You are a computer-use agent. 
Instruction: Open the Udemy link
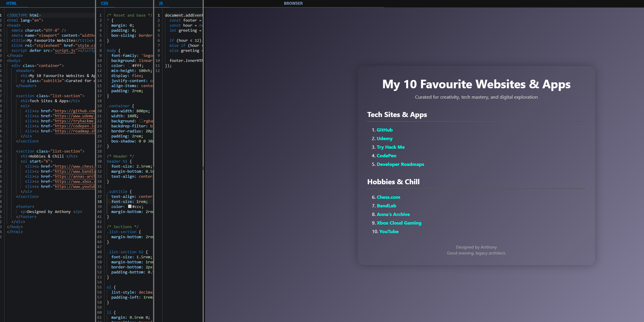tap(384, 138)
